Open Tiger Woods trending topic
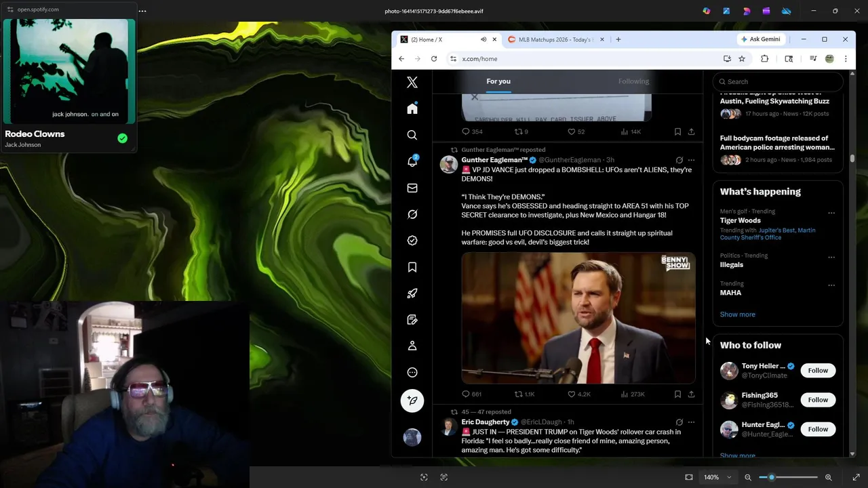Image resolution: width=868 pixels, height=488 pixels. 741,220
